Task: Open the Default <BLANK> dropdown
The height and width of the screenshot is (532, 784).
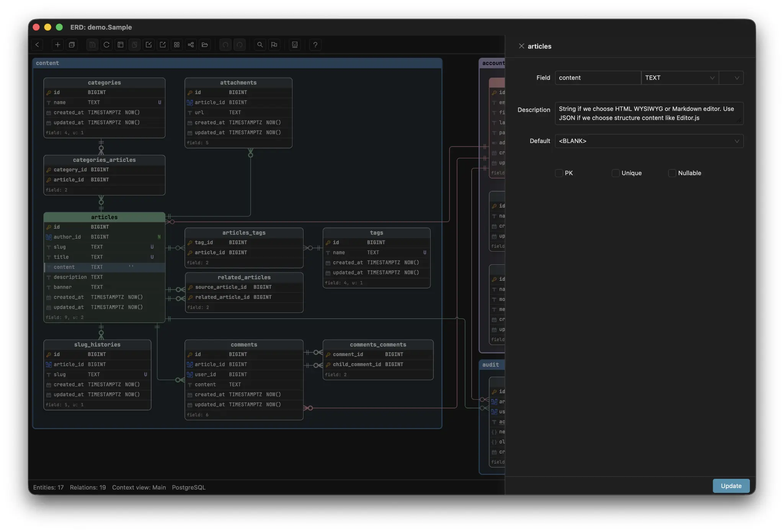Action: [x=649, y=141]
